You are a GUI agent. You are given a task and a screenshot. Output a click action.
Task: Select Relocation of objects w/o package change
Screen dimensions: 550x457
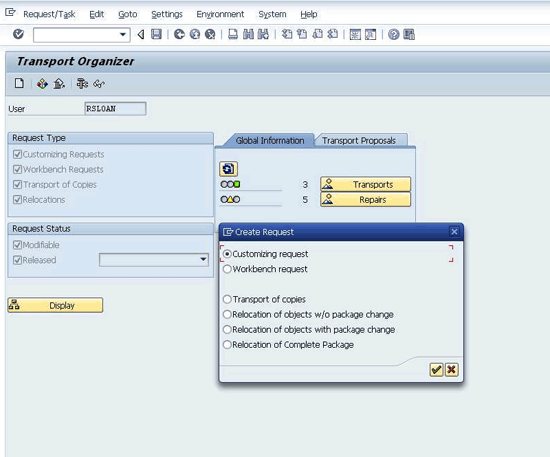point(227,314)
